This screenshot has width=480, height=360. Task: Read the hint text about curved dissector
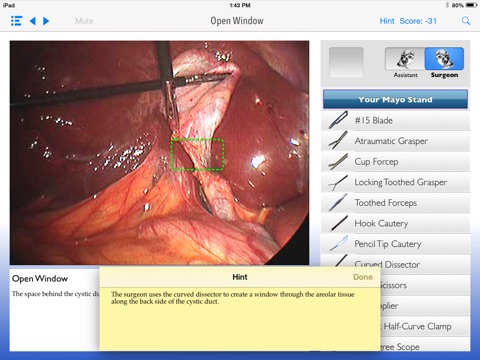click(x=233, y=298)
